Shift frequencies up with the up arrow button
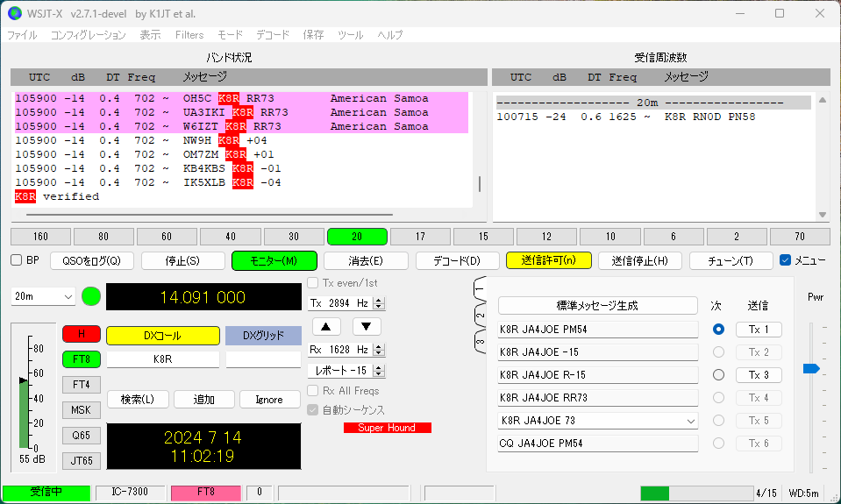 (x=325, y=327)
